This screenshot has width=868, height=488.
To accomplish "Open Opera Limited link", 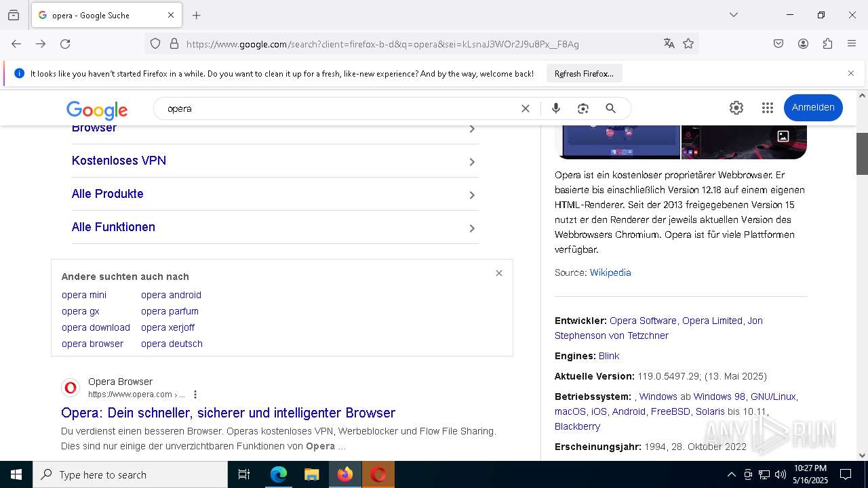I will tap(712, 321).
